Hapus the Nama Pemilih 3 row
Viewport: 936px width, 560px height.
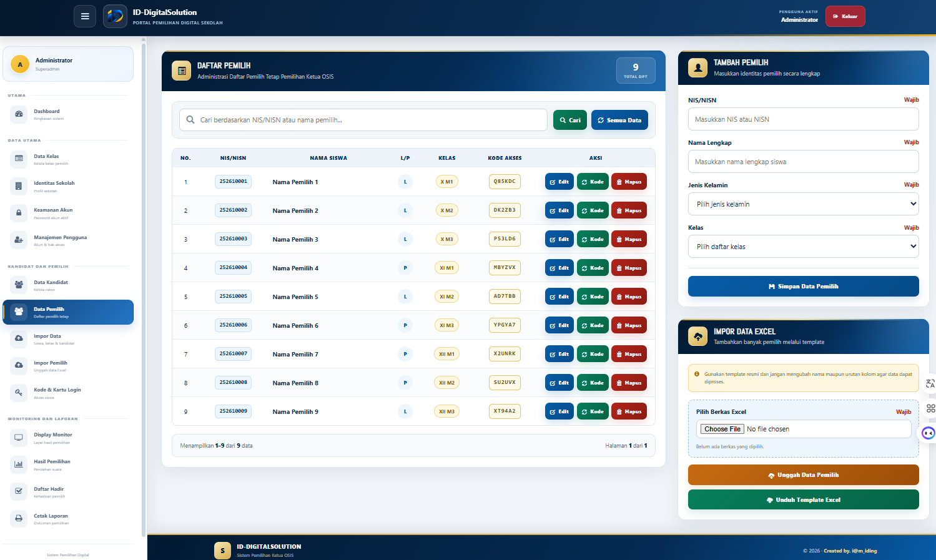click(629, 239)
